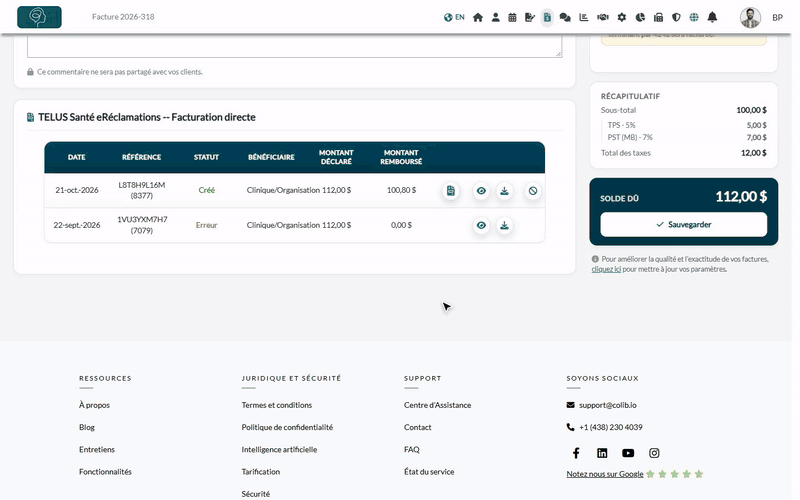Download claim 1VU3YXM7H7

pyautogui.click(x=504, y=225)
